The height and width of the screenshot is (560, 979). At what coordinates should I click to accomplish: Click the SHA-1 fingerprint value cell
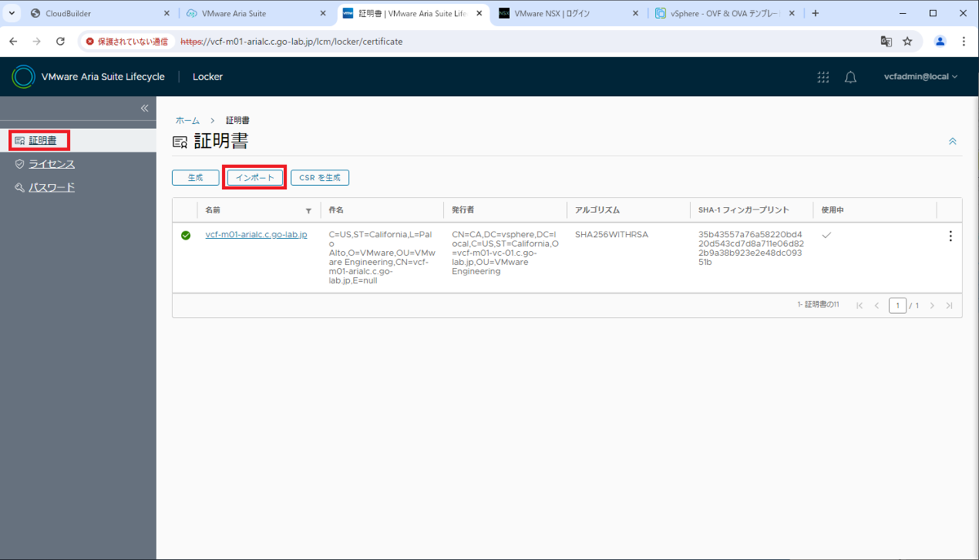pos(751,249)
